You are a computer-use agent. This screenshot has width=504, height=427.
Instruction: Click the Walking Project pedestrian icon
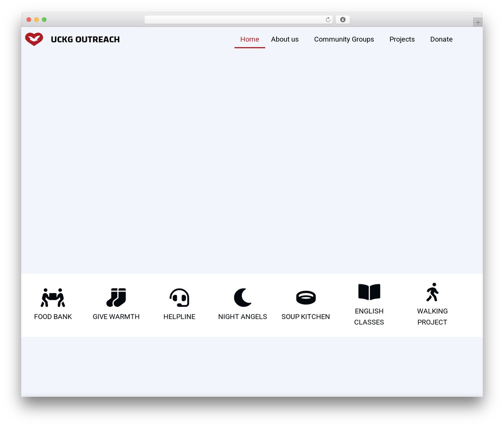tap(432, 292)
